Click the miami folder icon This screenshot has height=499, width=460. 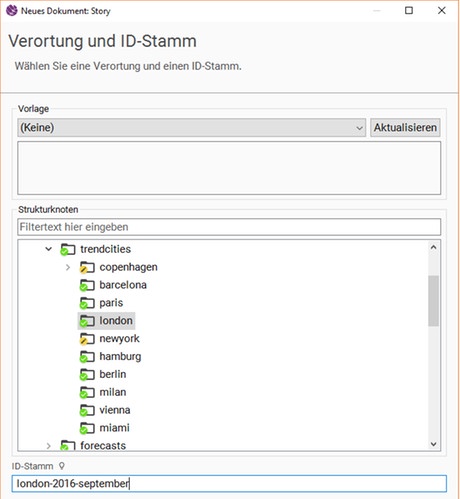(87, 428)
